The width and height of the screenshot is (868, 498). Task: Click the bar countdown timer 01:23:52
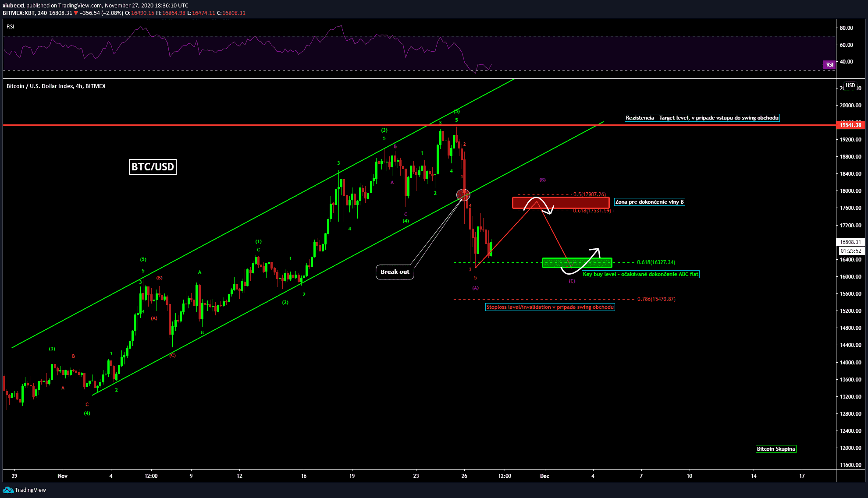(851, 251)
